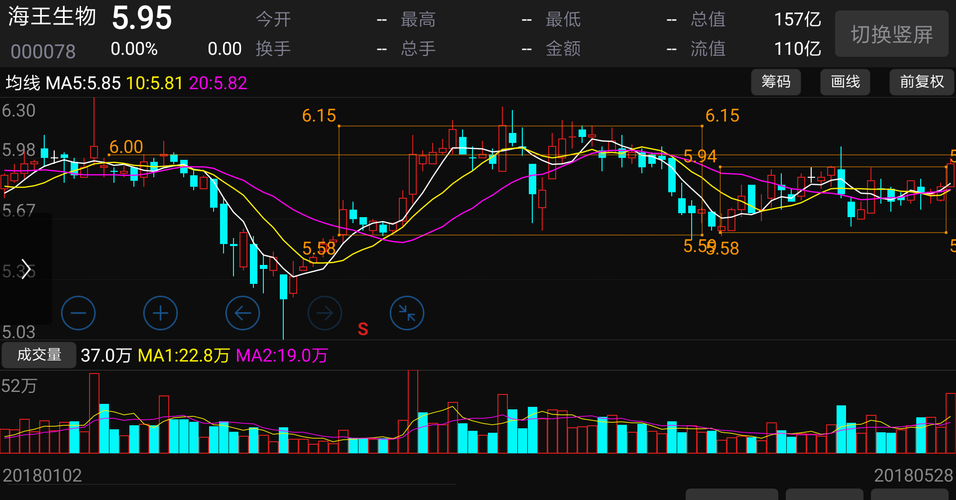
Task: Open the 筹码 chip distribution view
Action: point(776,82)
